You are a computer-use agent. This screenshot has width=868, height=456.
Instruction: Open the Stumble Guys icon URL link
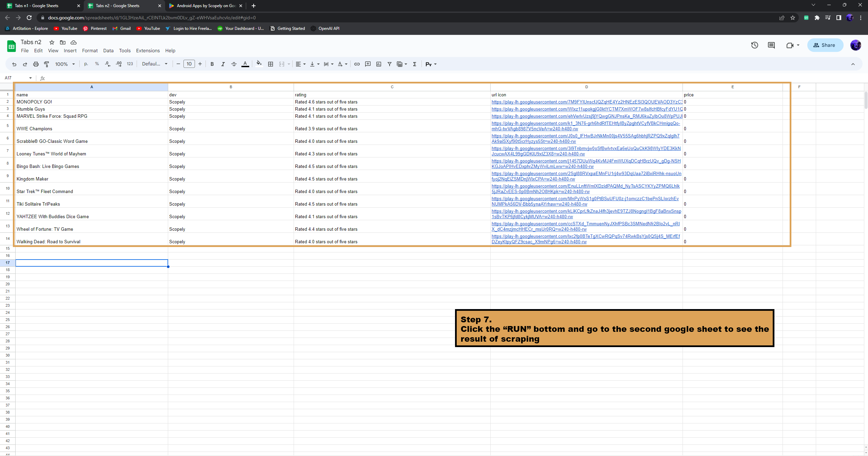click(587, 109)
